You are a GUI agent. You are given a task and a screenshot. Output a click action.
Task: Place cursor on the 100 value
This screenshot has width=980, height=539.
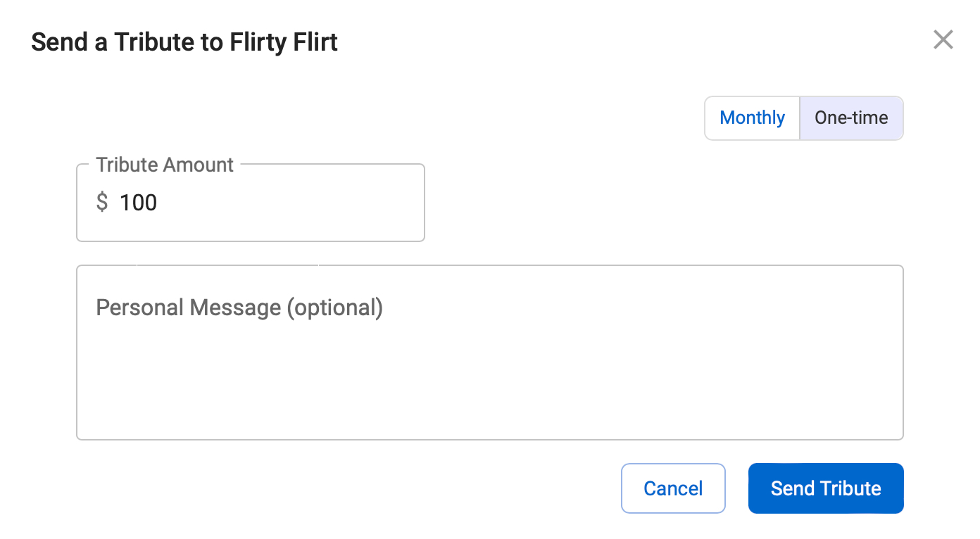(x=138, y=203)
